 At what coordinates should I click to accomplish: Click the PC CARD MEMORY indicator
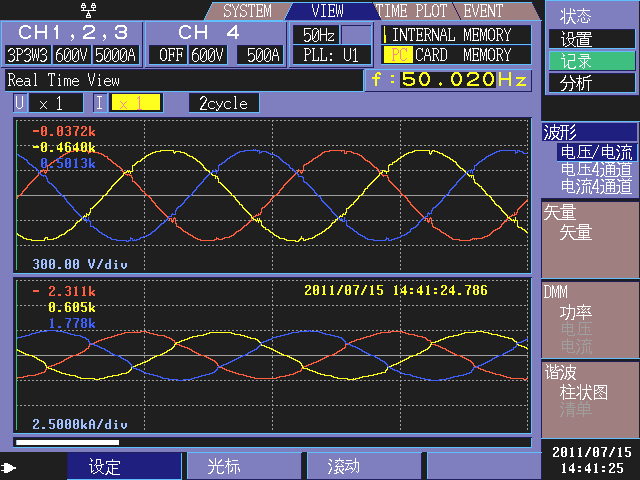click(456, 55)
